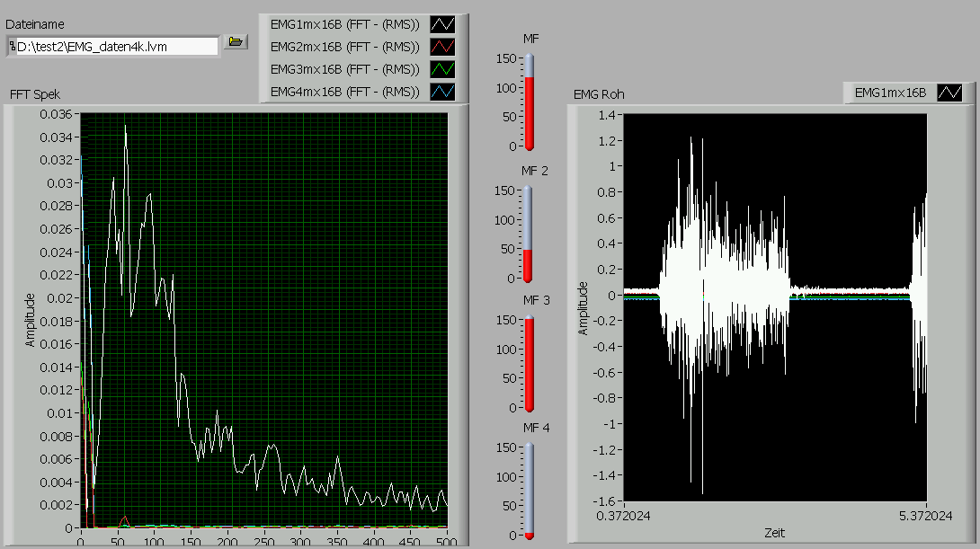The width and height of the screenshot is (980, 549).
Task: Click the 0.372024 start value on Zeit axis
Action: pyautogui.click(x=623, y=516)
